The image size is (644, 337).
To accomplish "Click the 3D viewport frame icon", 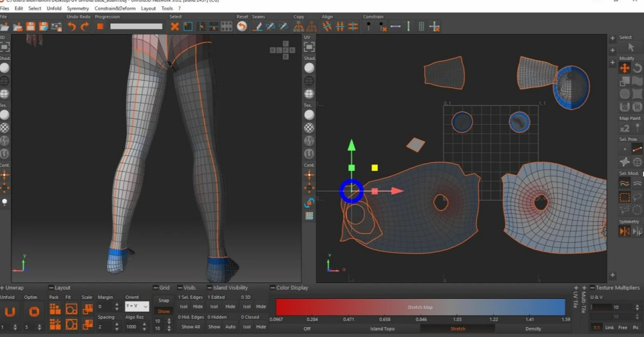I will 5,47.
